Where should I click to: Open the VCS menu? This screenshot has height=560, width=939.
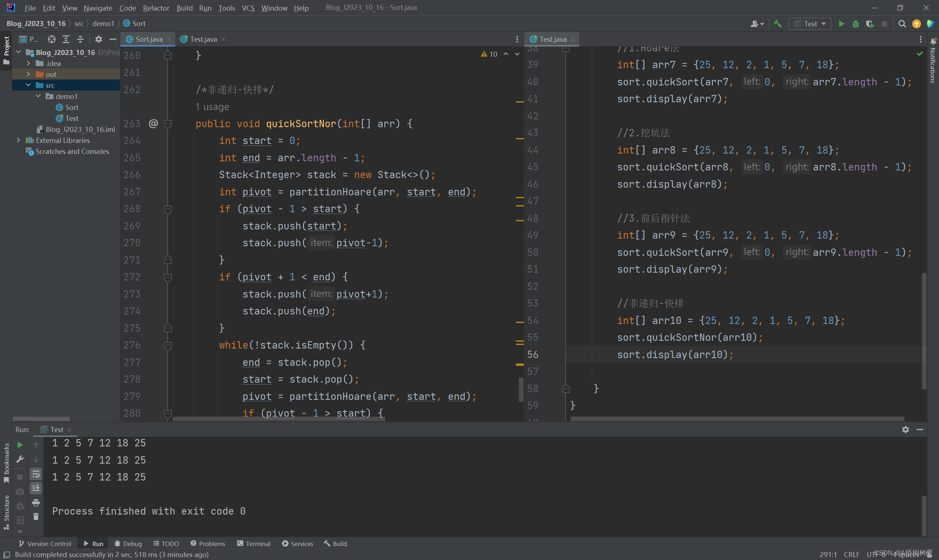pyautogui.click(x=248, y=8)
